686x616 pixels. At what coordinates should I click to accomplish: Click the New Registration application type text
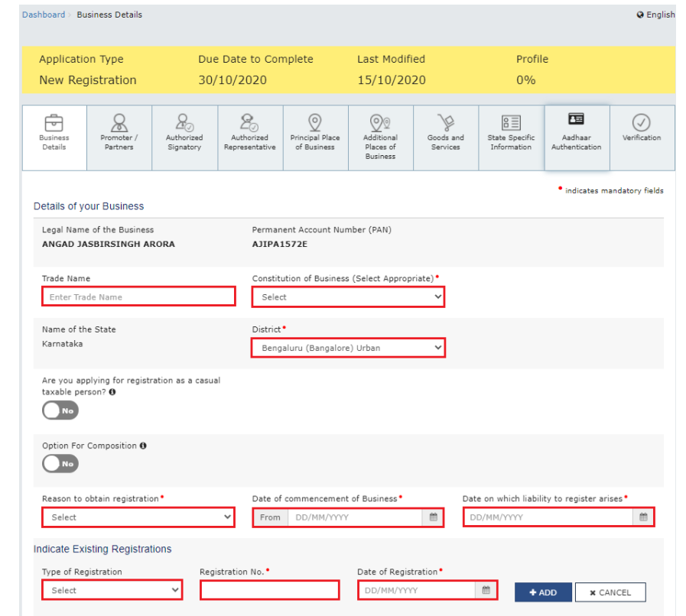88,80
